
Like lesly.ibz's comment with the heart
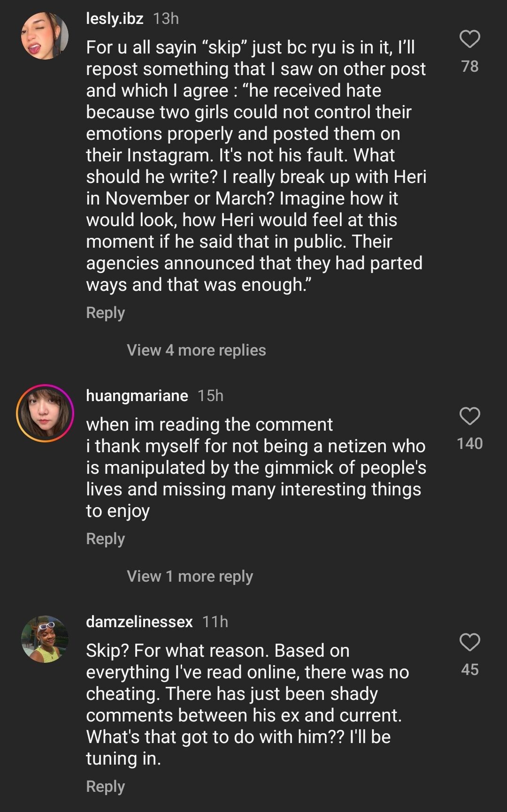469,39
